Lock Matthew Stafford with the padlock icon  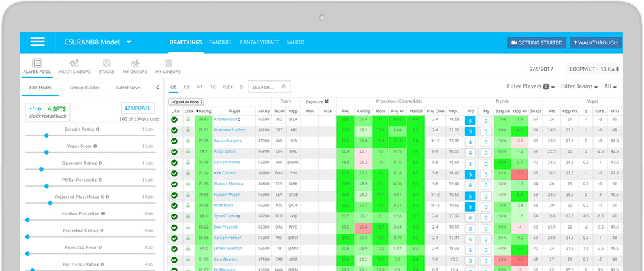point(189,130)
